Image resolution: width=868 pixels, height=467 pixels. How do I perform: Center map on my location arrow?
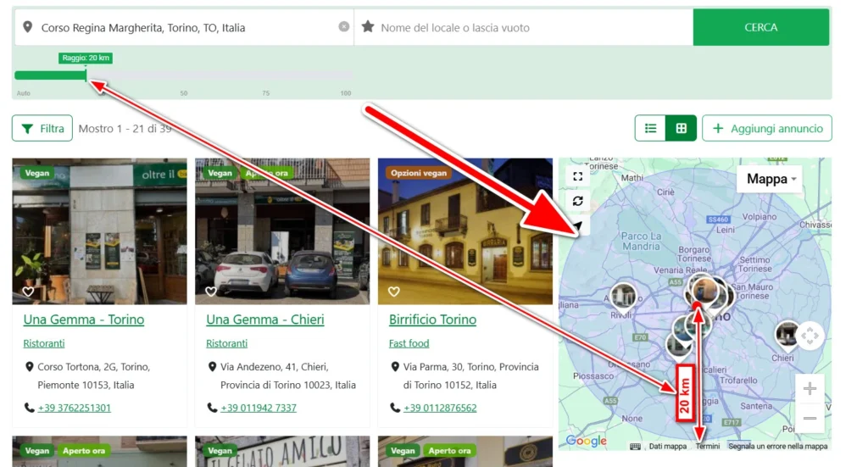pyautogui.click(x=578, y=225)
